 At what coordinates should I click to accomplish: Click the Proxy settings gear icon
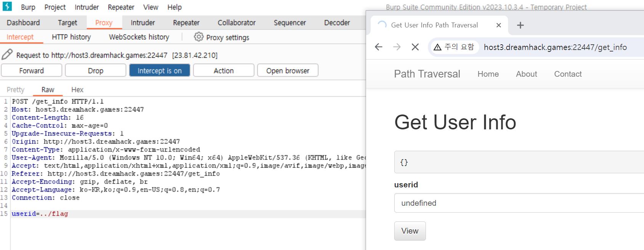click(x=199, y=37)
